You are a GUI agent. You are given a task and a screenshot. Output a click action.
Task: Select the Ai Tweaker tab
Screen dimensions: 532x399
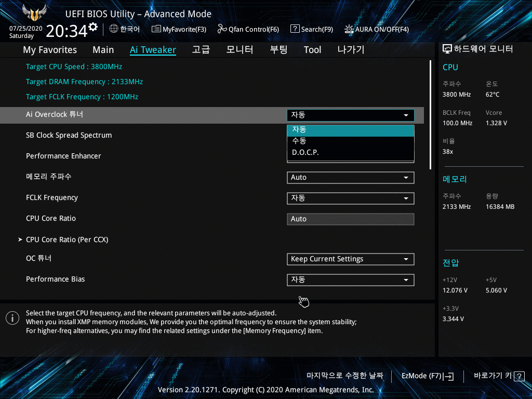pos(153,50)
